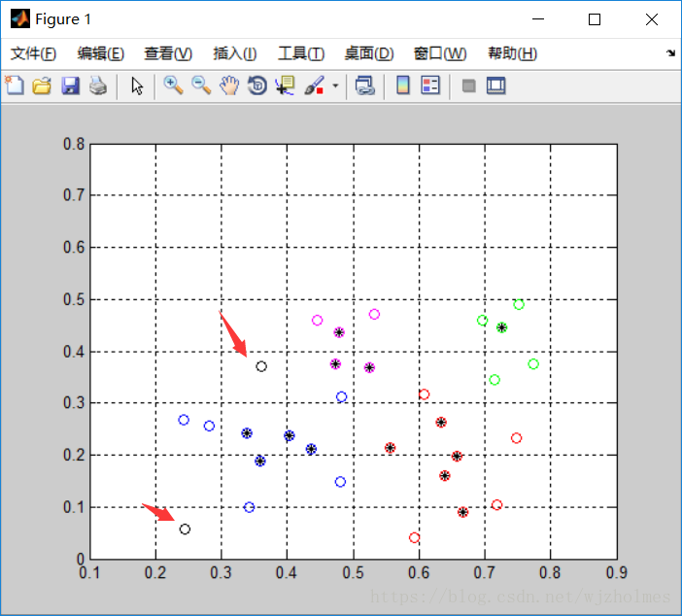Viewport: 682px width, 616px height.
Task: Click y-axis tick label 0.8
Action: click(74, 144)
